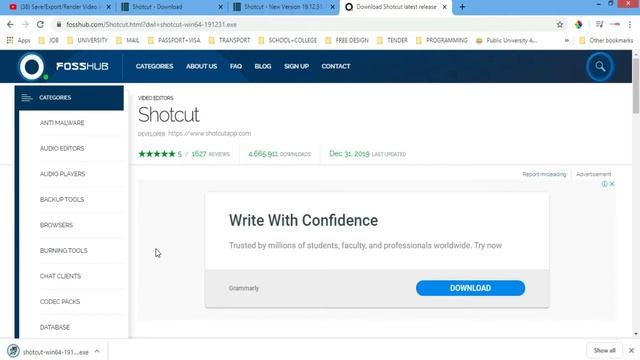Click the browser forward arrow
The height and width of the screenshot is (360, 640).
click(25, 24)
